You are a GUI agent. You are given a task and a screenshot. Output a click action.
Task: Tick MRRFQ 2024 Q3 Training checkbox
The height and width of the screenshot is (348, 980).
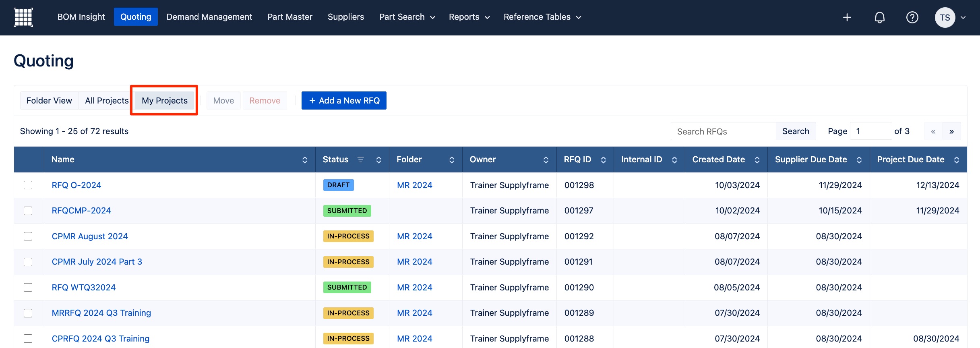(28, 313)
